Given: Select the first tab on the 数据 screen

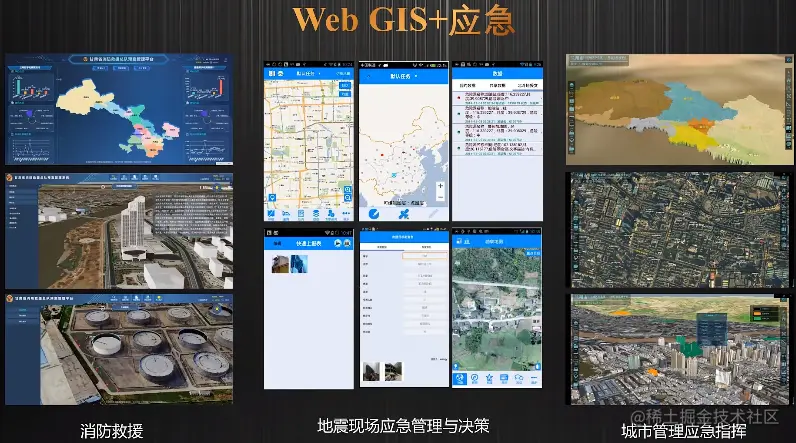Looking at the screenshot, I should (x=468, y=85).
